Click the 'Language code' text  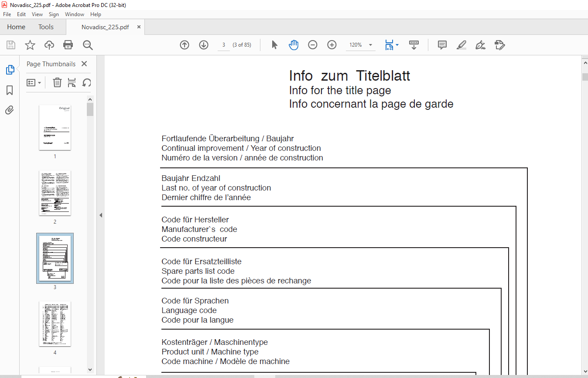click(189, 310)
